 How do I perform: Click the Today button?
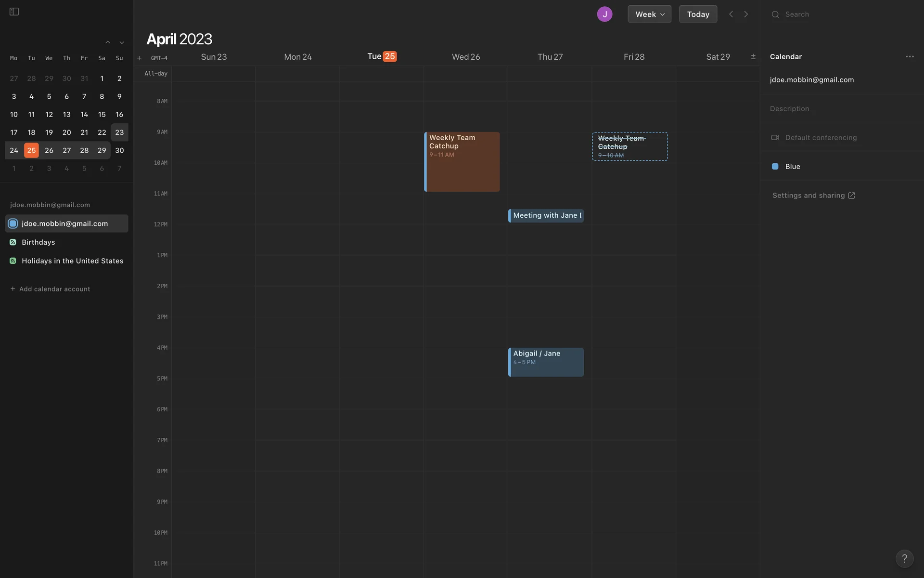point(698,14)
